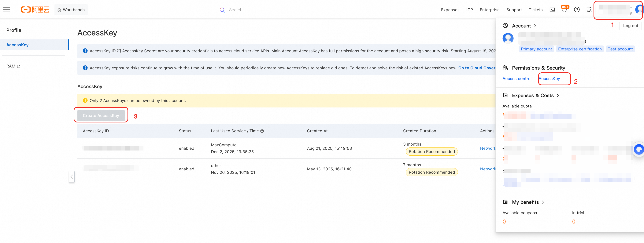The height and width of the screenshot is (243, 644).
Task: Focus the top Search field
Action: (325, 10)
